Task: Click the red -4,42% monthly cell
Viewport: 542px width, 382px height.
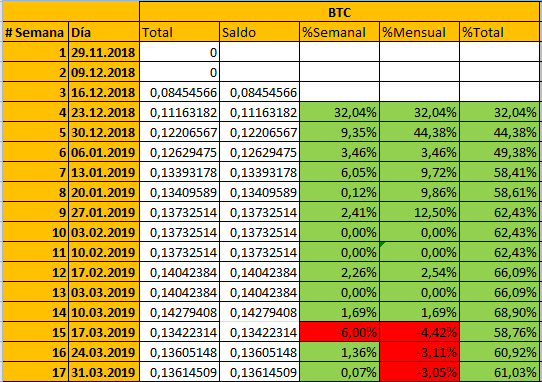Action: click(419, 332)
